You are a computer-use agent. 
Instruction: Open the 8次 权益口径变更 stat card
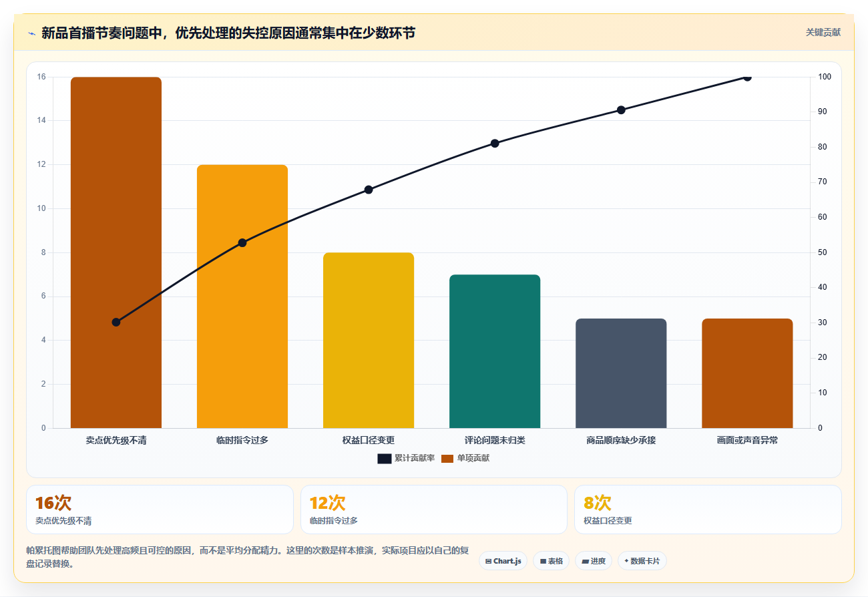click(708, 510)
